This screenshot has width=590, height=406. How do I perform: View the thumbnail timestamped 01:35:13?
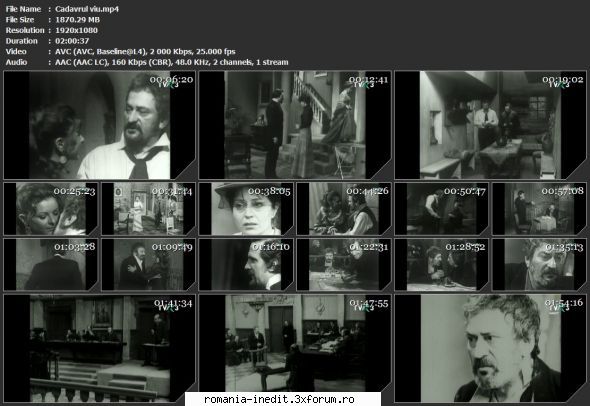539,265
